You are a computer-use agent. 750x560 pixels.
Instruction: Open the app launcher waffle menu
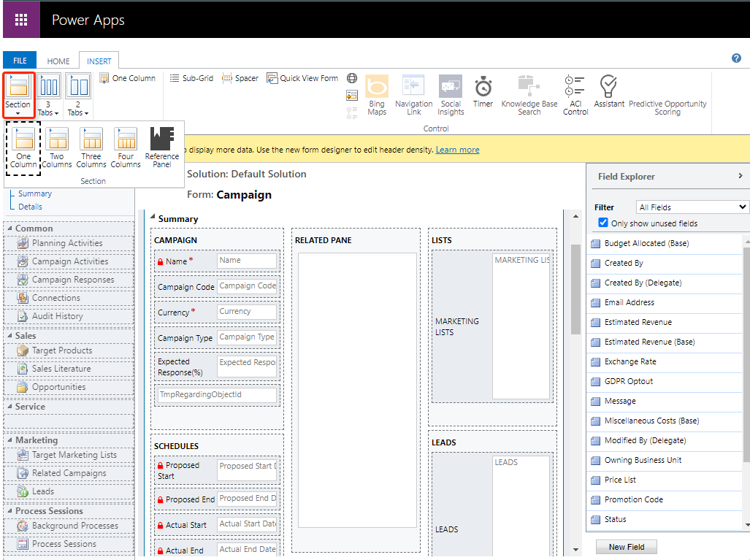(21, 20)
